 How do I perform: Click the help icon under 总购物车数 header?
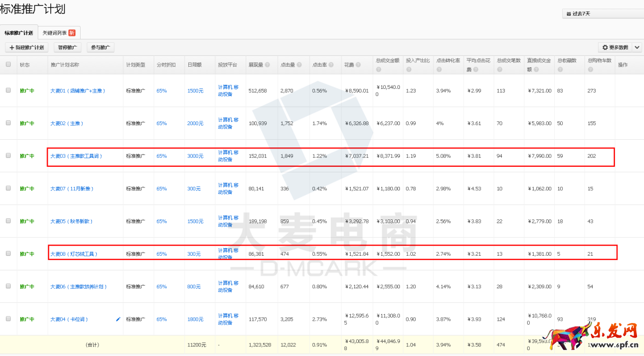click(x=590, y=69)
